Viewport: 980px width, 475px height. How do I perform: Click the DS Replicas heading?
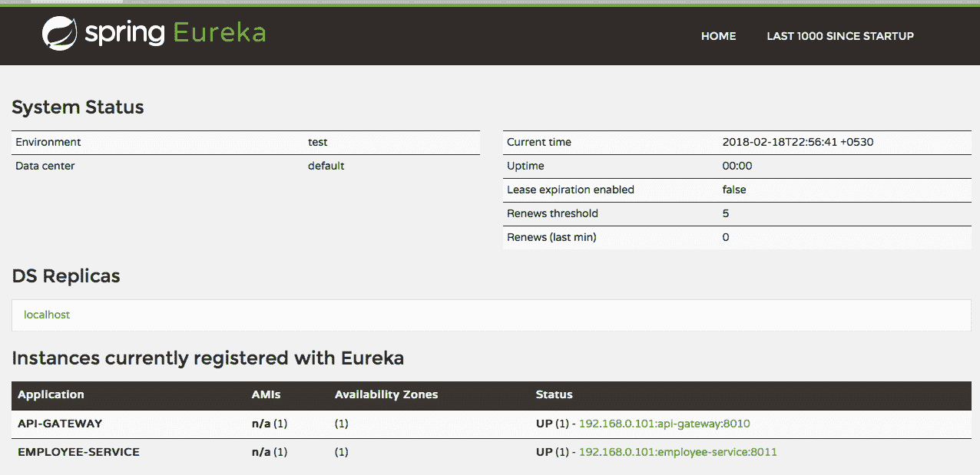(x=66, y=276)
